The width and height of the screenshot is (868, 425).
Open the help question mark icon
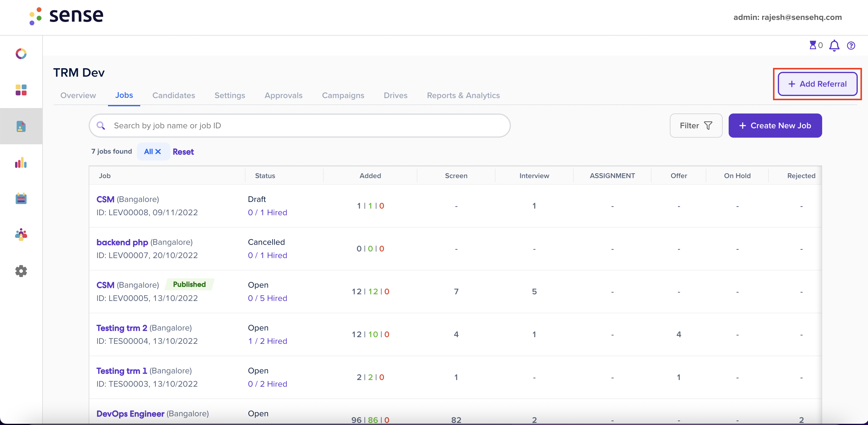[851, 46]
